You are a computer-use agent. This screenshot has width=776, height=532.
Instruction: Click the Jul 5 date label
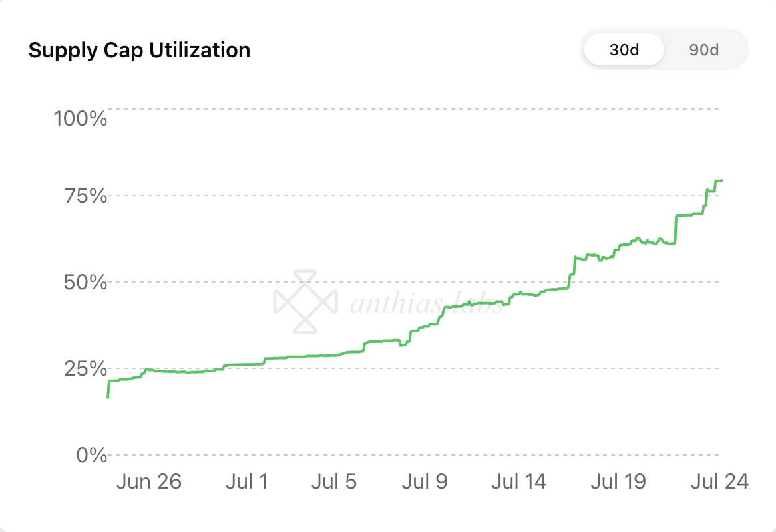click(333, 481)
